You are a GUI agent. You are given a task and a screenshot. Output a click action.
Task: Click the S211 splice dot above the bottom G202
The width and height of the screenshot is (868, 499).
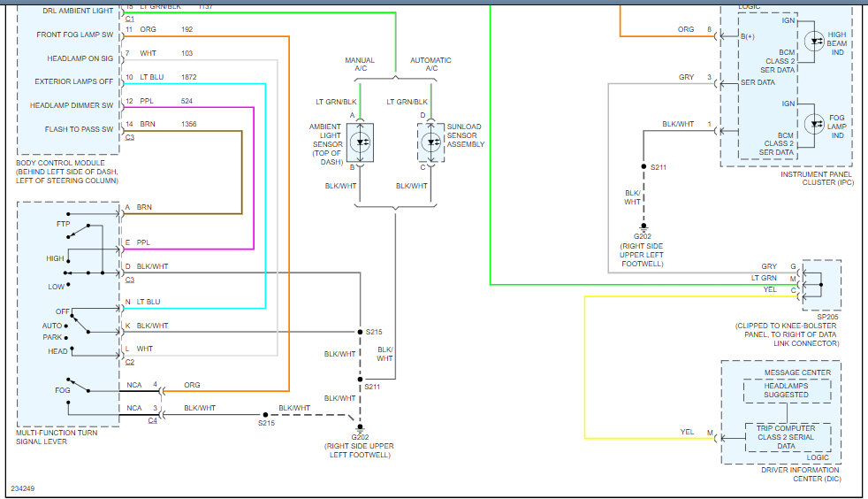pyautogui.click(x=360, y=380)
